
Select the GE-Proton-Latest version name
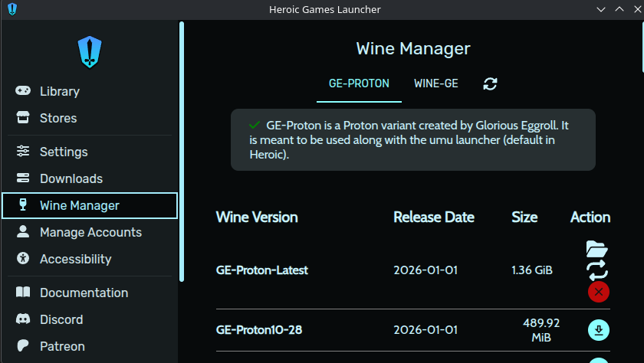click(262, 270)
